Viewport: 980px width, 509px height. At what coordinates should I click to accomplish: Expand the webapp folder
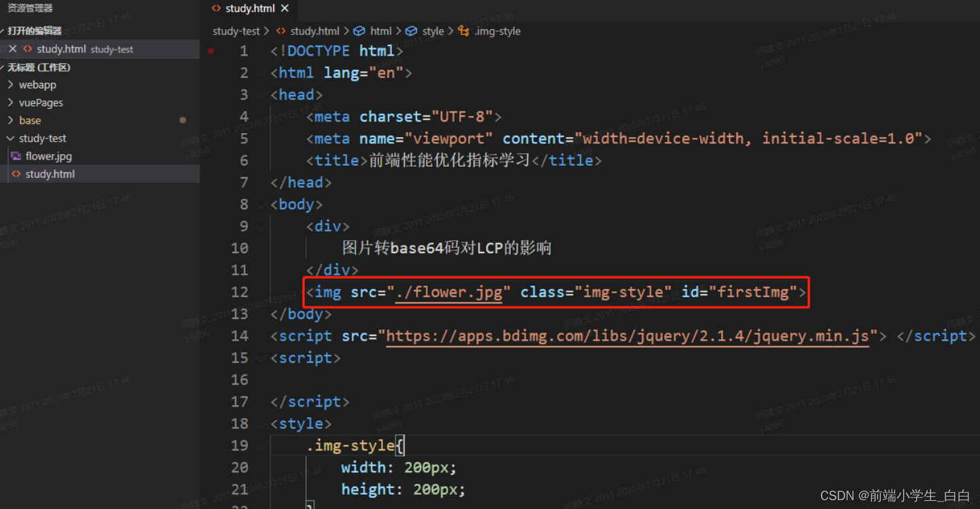[x=100, y=85]
